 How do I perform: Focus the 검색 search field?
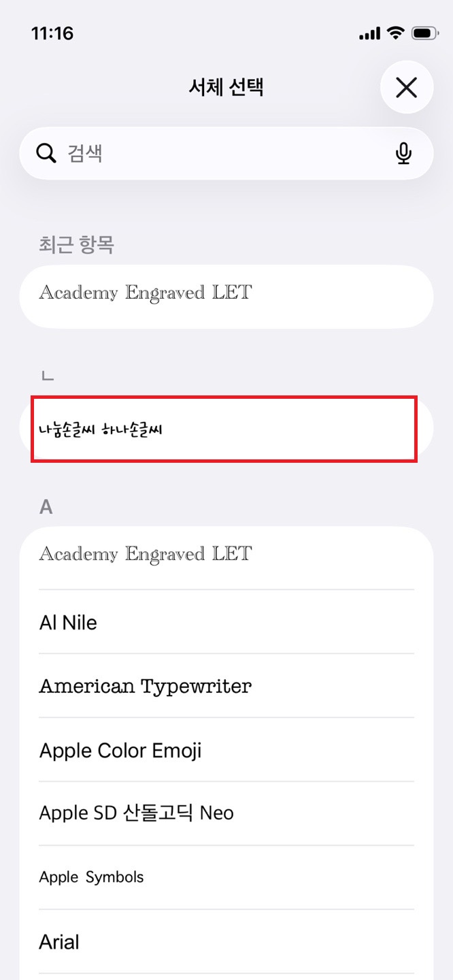click(227, 154)
